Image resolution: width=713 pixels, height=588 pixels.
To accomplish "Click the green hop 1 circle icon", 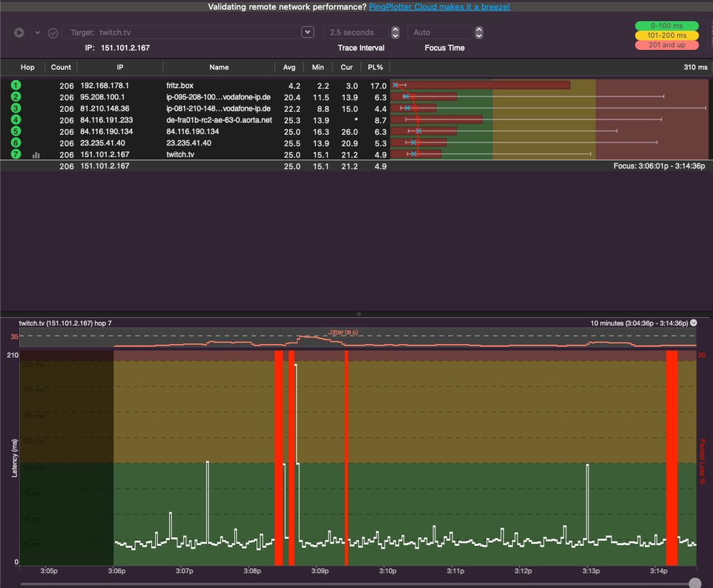I will pyautogui.click(x=16, y=86).
